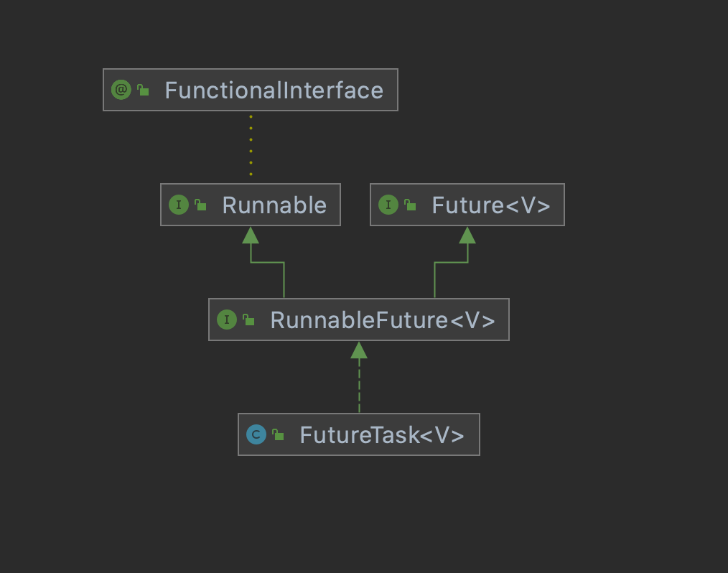Screen dimensions: 728x573
Task: Click the visibility lock icon beside FutureTask<V>
Action: click(x=278, y=435)
